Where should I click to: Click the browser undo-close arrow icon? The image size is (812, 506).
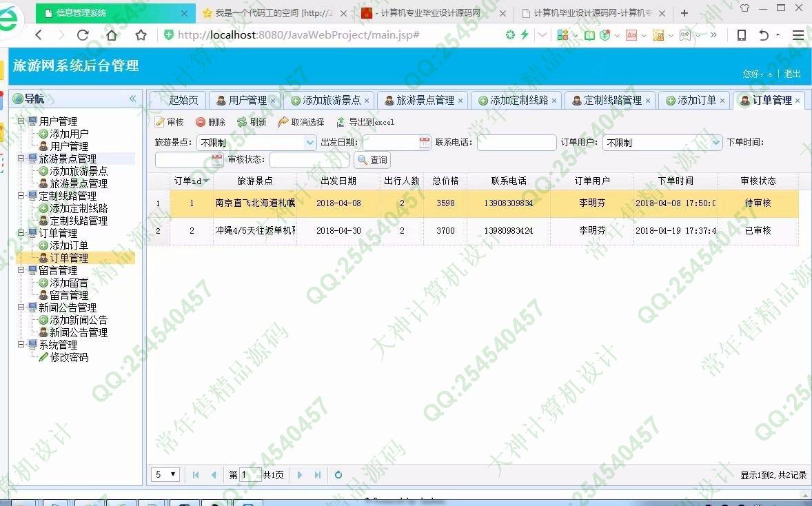pos(763,35)
